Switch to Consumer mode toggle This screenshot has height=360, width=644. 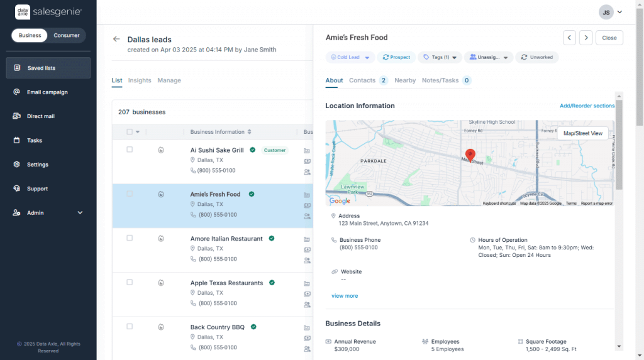[67, 35]
